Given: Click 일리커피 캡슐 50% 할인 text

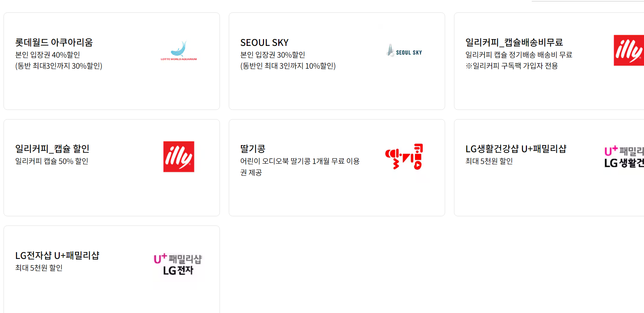Looking at the screenshot, I should point(52,161).
